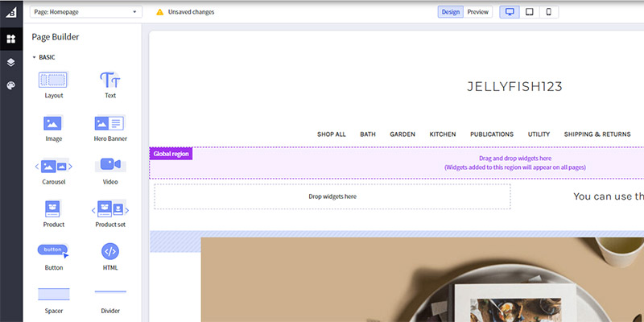Screen dimensions: 644x322
Task: Select the Button widget
Action: [x=54, y=257]
